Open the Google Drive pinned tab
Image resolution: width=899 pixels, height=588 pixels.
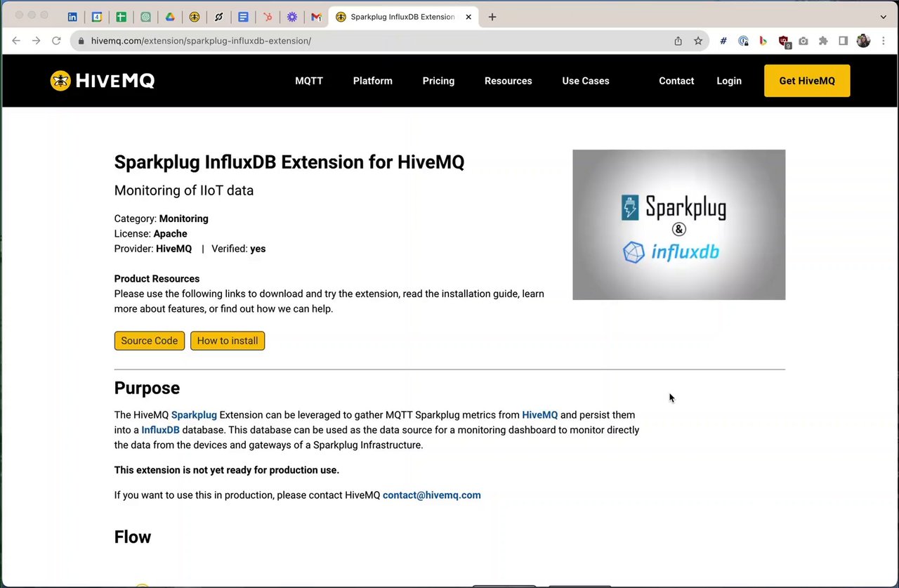[x=170, y=17]
